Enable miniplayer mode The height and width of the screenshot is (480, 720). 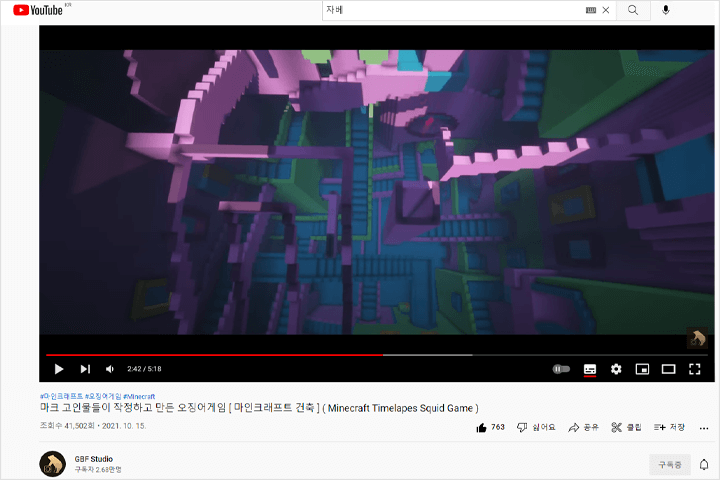(642, 369)
